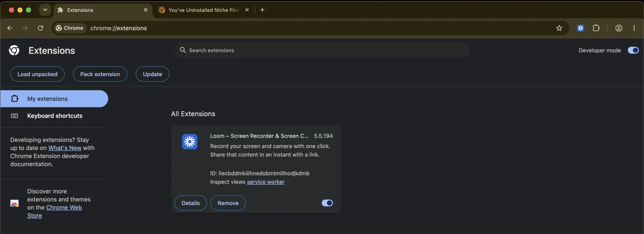Select My extensions in the sidebar
The height and width of the screenshot is (234, 644).
[x=54, y=99]
